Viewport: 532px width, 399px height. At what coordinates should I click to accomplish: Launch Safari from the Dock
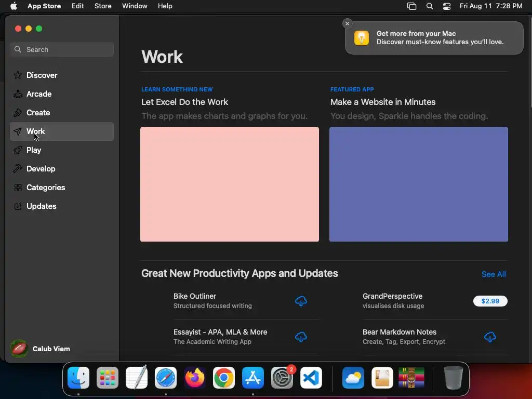[x=166, y=378]
